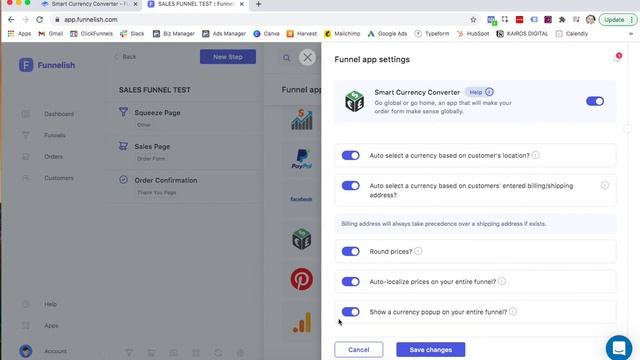
Task: Select the PayPal app icon
Action: [302, 159]
